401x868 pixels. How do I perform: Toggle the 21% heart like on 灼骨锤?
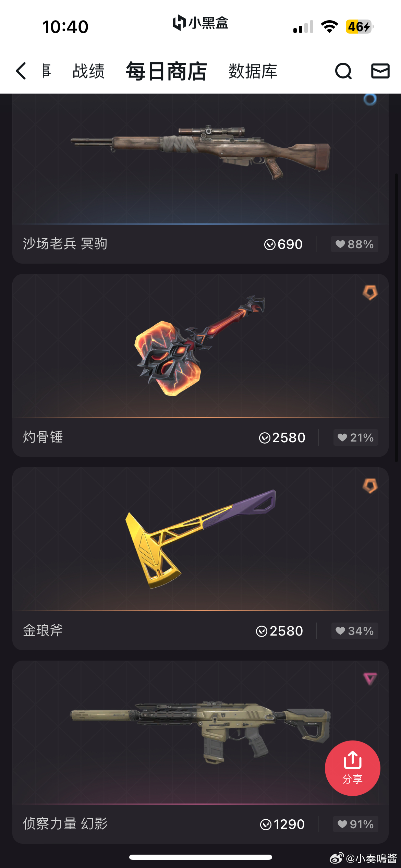tap(356, 437)
